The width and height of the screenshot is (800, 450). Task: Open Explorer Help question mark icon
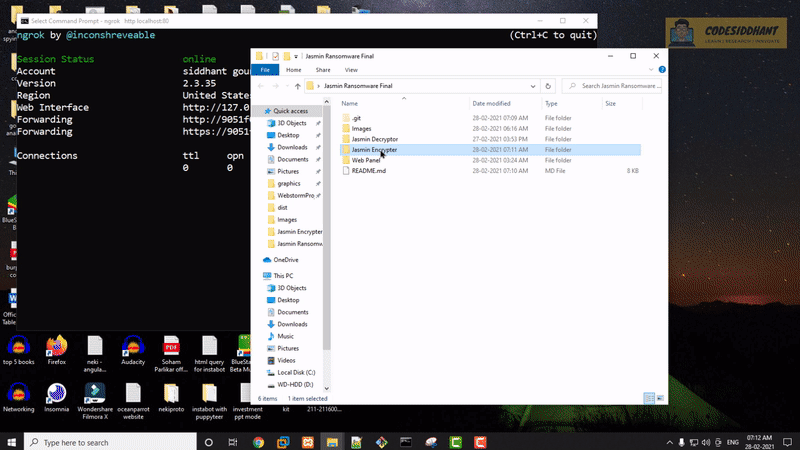[662, 69]
